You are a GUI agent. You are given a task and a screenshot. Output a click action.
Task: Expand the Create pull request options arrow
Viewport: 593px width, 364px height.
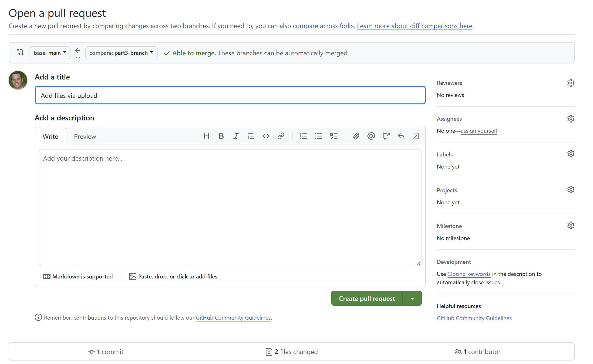412,298
